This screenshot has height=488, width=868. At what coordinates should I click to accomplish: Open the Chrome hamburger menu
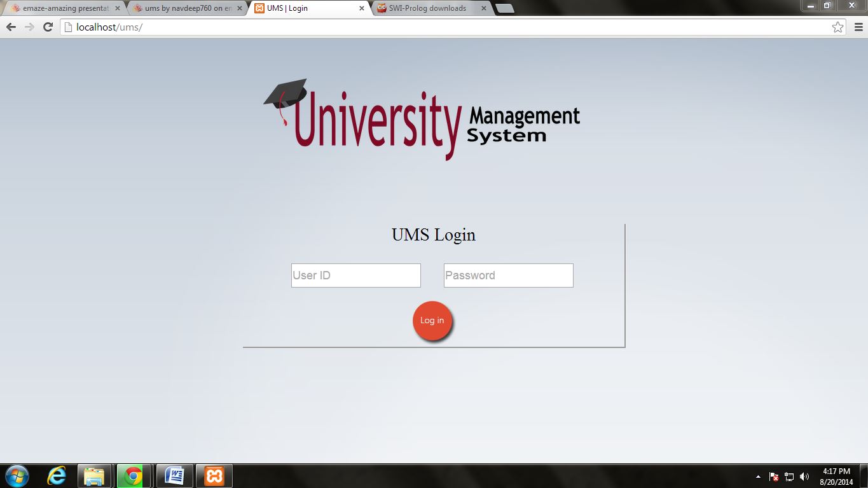click(x=858, y=27)
